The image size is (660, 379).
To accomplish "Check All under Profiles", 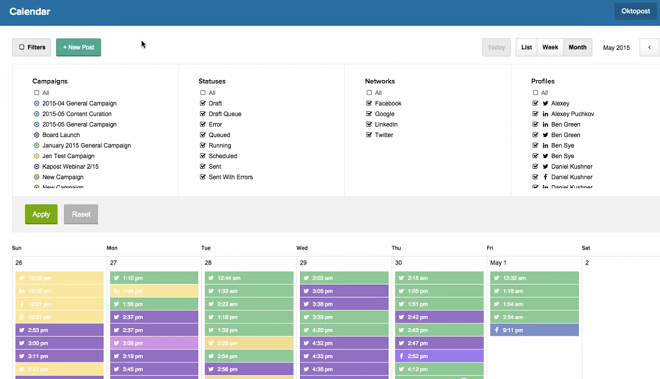I will click(535, 93).
